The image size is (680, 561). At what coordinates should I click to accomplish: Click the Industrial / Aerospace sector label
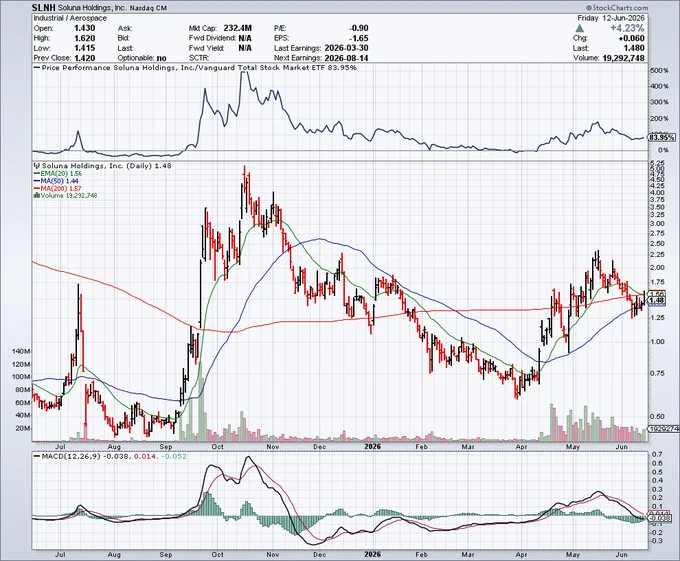70,18
